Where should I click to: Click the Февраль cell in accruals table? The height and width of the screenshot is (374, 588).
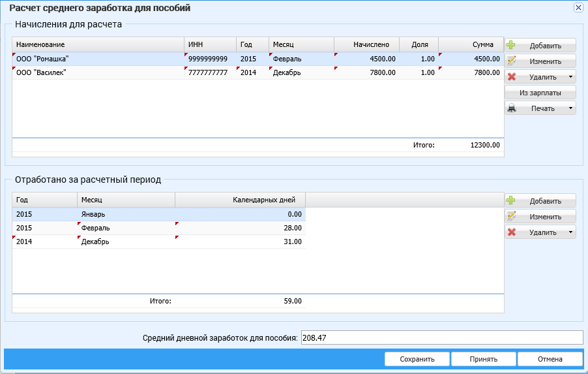point(302,59)
